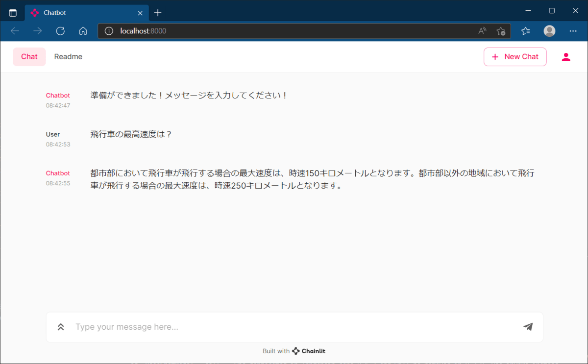
Task: Focus the 'Type your message here...' input field
Action: (294, 327)
